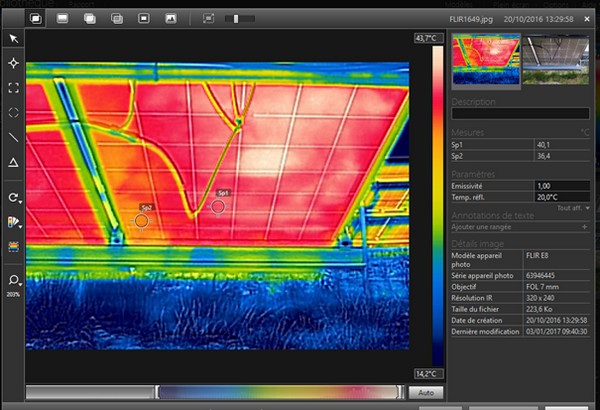
Task: Click the right handle of the span slider
Action: tap(400, 392)
